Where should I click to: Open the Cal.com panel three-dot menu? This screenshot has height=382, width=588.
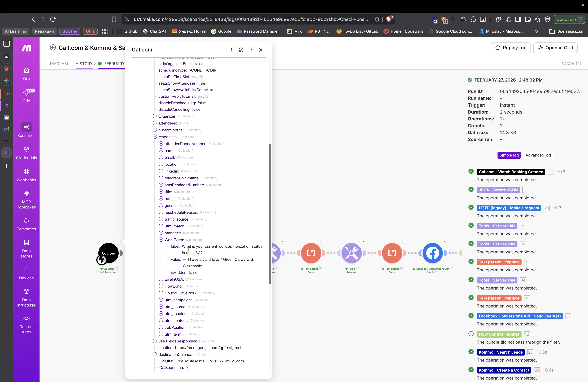tap(231, 50)
